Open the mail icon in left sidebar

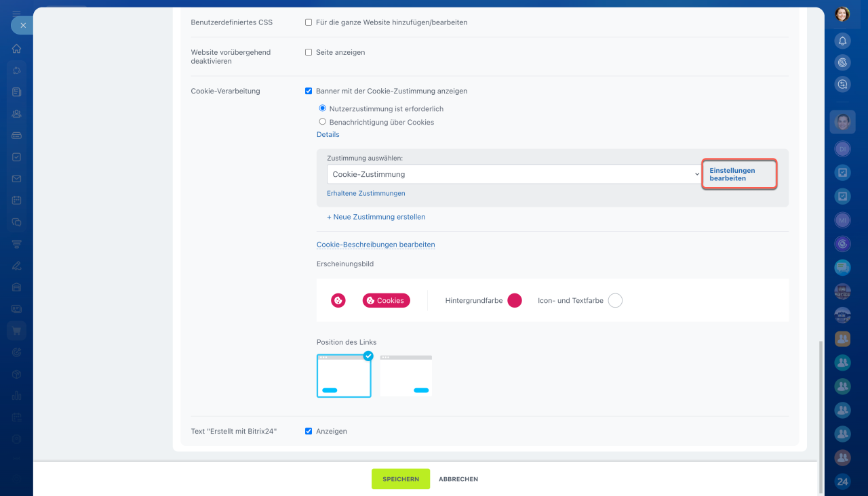(x=16, y=179)
